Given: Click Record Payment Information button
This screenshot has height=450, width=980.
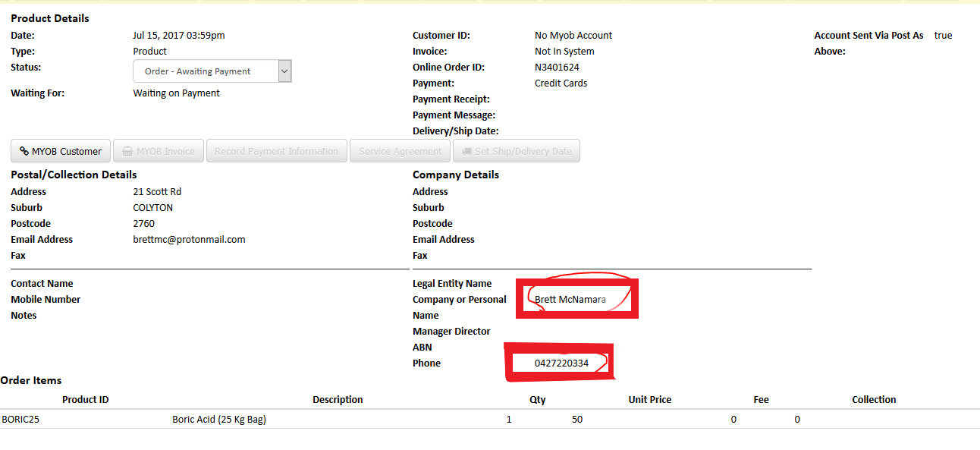Looking at the screenshot, I should (x=277, y=151).
